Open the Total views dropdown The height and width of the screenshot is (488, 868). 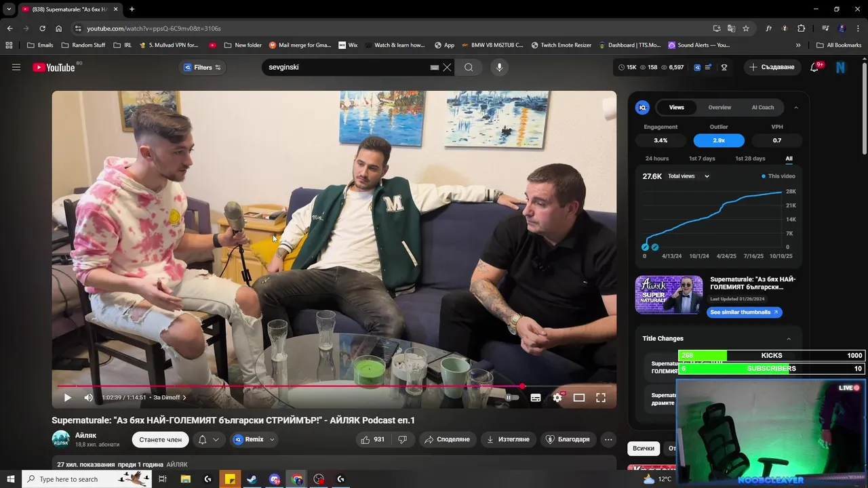[x=689, y=176]
